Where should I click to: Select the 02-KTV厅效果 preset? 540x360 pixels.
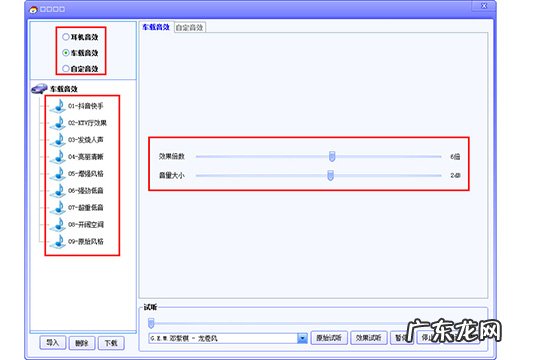tap(87, 123)
